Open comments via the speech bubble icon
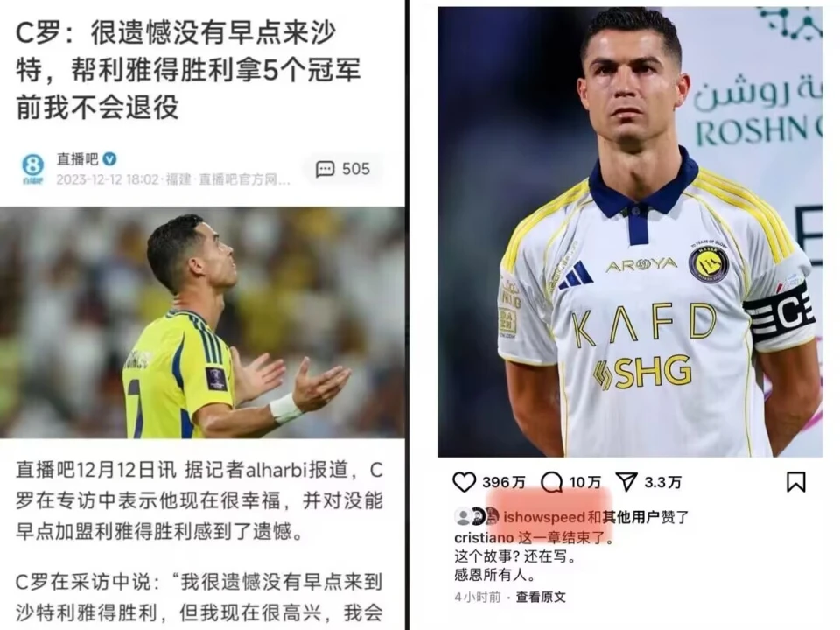840x630 pixels. tap(551, 482)
